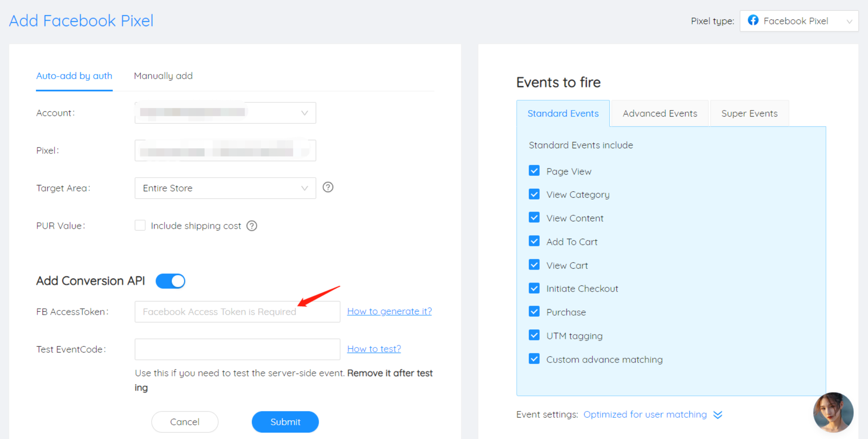Image resolution: width=868 pixels, height=439 pixels.
Task: Uncheck the Page View event
Action: [x=534, y=171]
